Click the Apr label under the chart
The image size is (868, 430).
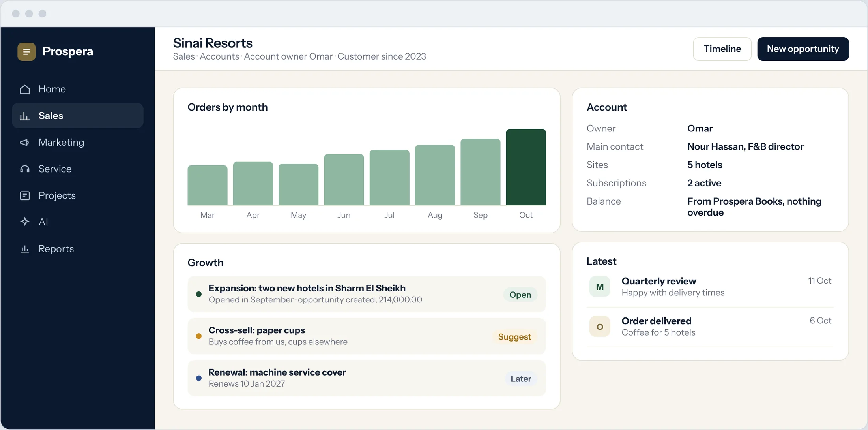tap(253, 215)
